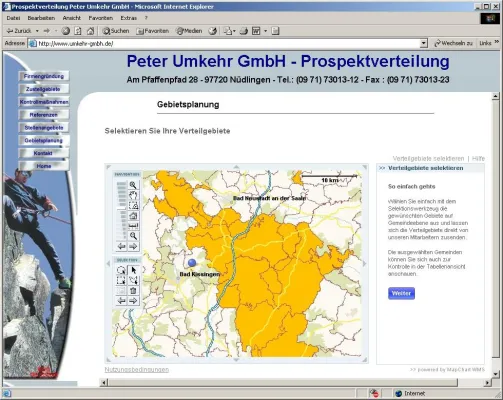Redo selection step arrow

133,301
